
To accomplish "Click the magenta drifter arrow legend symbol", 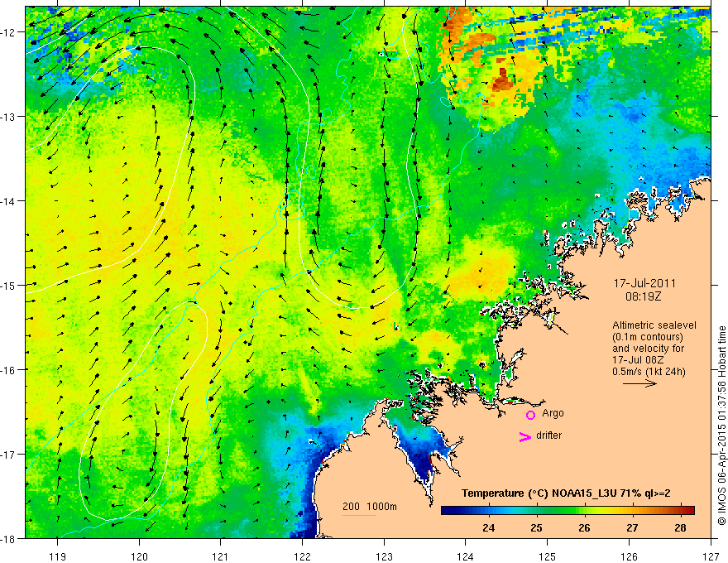I will coord(525,436).
